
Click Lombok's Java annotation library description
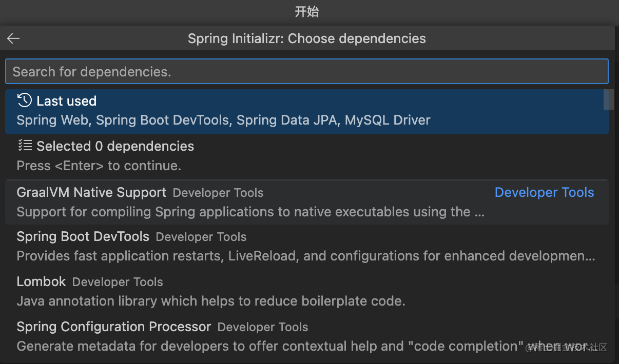click(210, 301)
